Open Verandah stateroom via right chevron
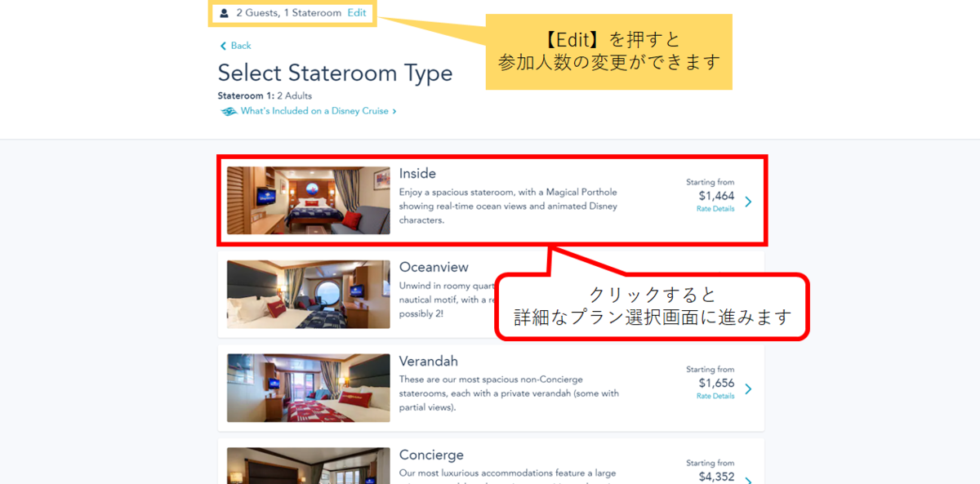This screenshot has height=484, width=980. [748, 389]
